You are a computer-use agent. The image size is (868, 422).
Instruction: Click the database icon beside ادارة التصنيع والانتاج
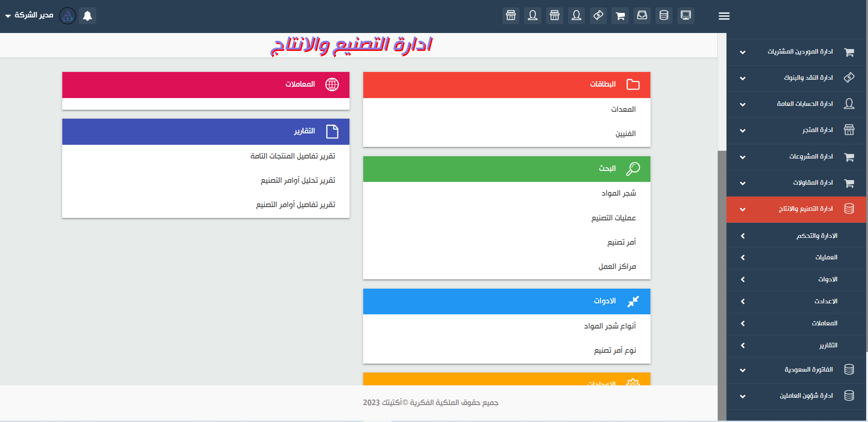coord(849,209)
